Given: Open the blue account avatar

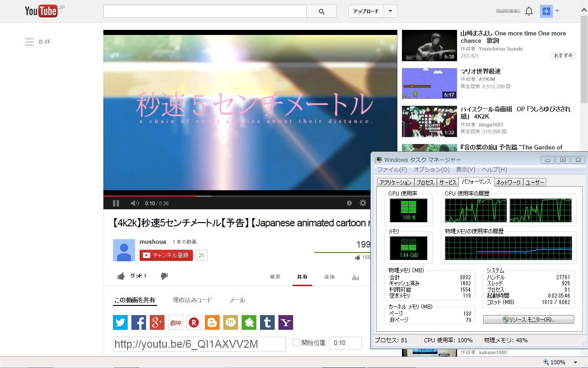Looking at the screenshot, I should [546, 11].
